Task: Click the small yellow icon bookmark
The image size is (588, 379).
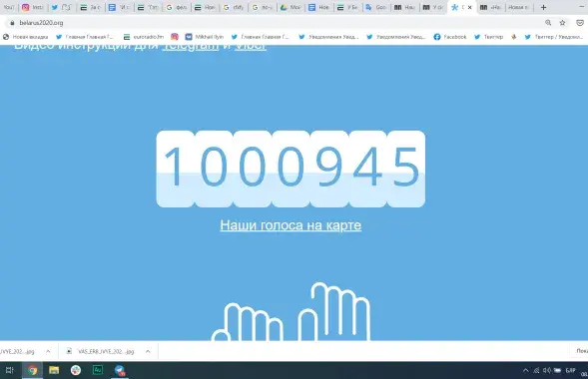Action: click(x=514, y=37)
